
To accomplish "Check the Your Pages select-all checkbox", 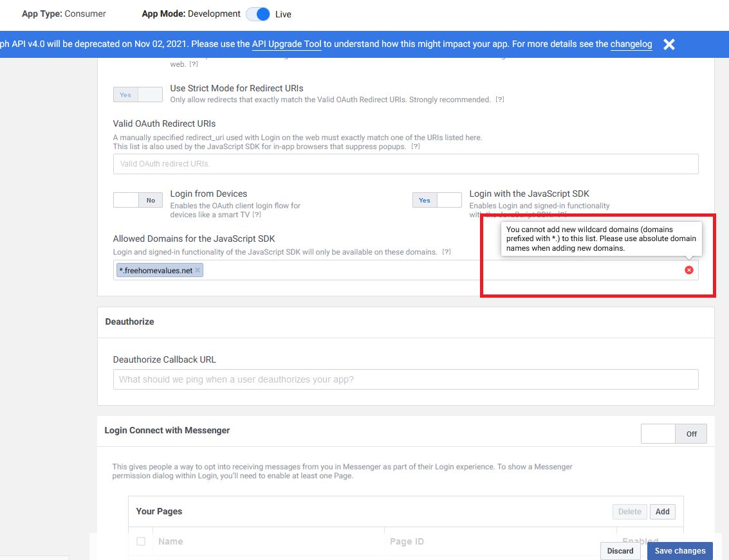I will (x=141, y=541).
